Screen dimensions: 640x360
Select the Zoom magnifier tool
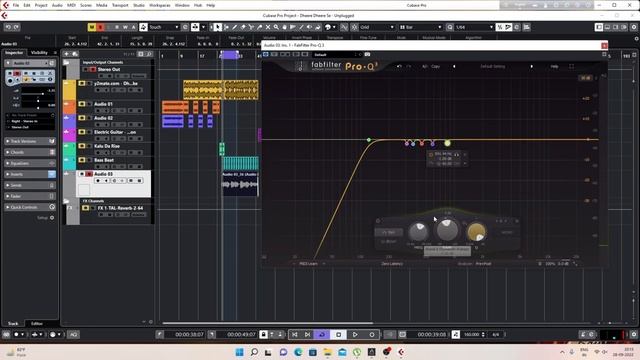click(x=276, y=27)
